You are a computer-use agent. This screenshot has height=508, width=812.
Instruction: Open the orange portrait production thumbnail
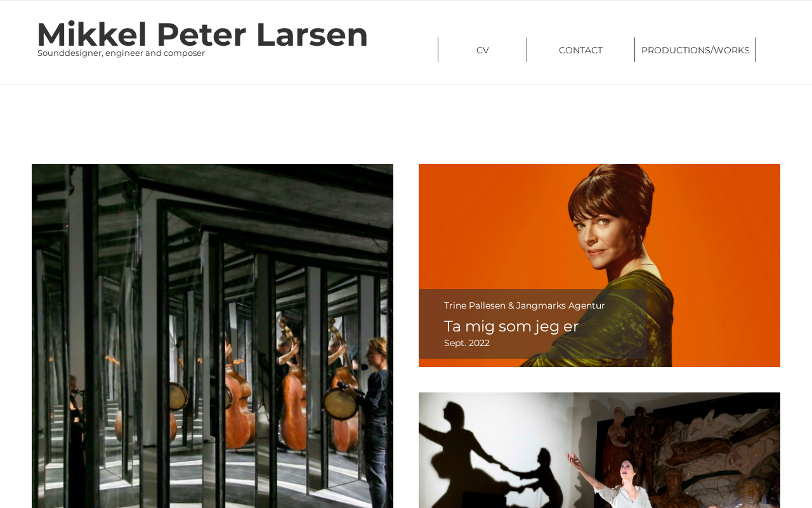(x=599, y=265)
